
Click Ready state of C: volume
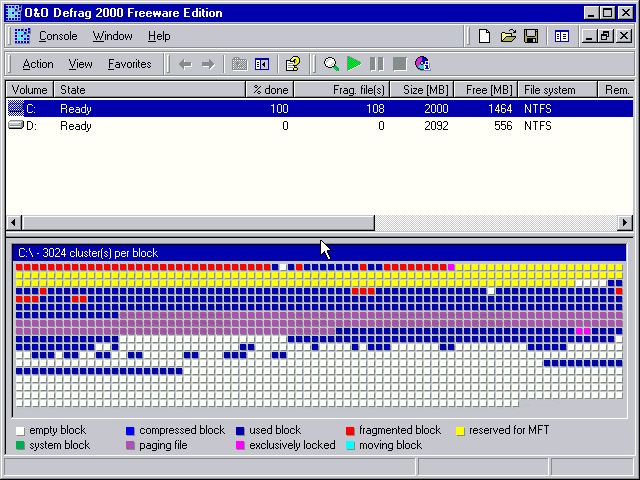tap(76, 109)
